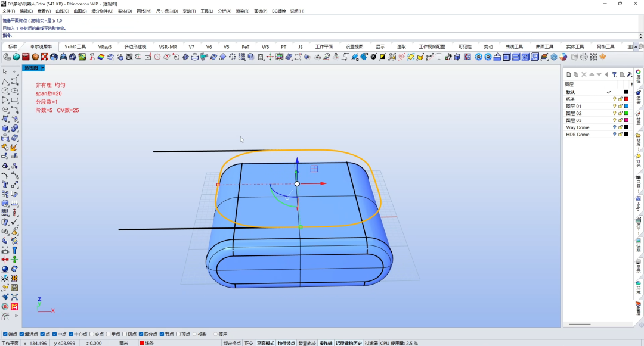This screenshot has height=346, width=644.
Task: Click the red spiral icon in toolbar
Action: click(x=401, y=57)
